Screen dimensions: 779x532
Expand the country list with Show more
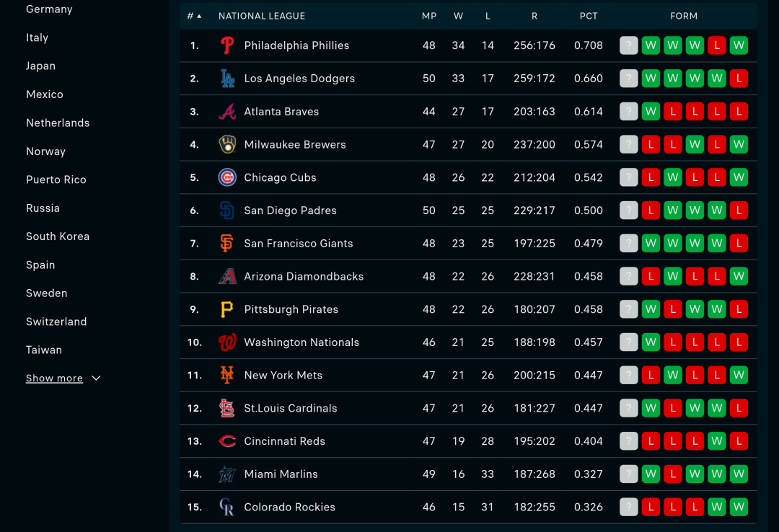pyautogui.click(x=54, y=378)
